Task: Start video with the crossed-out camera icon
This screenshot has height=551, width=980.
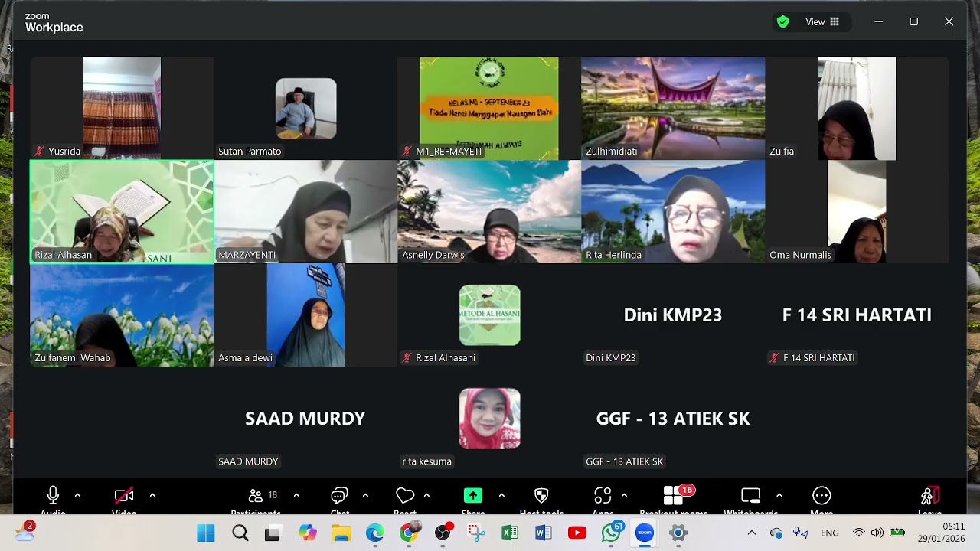Action: [124, 496]
